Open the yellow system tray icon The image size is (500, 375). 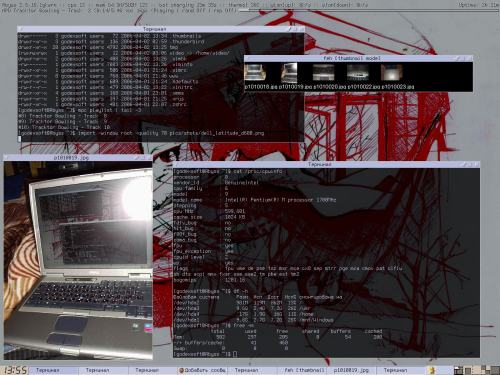pyautogui.click(x=432, y=370)
